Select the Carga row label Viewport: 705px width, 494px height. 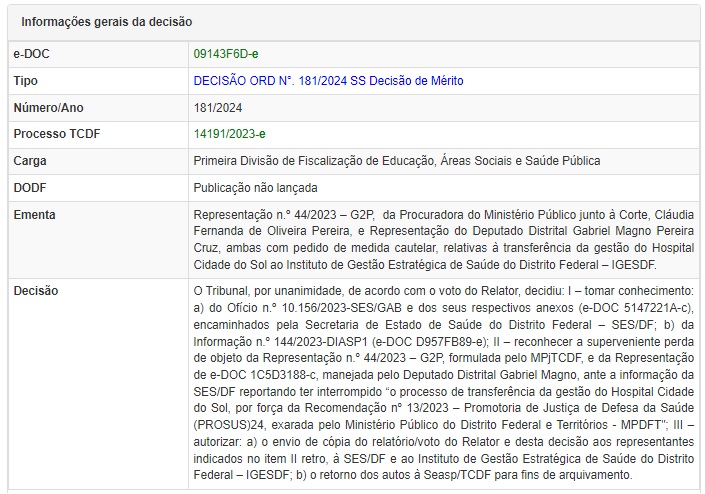31,161
